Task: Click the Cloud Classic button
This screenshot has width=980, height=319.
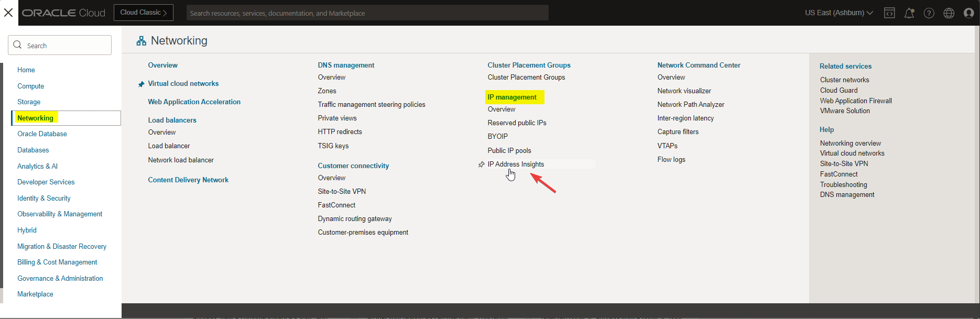Action: 143,13
